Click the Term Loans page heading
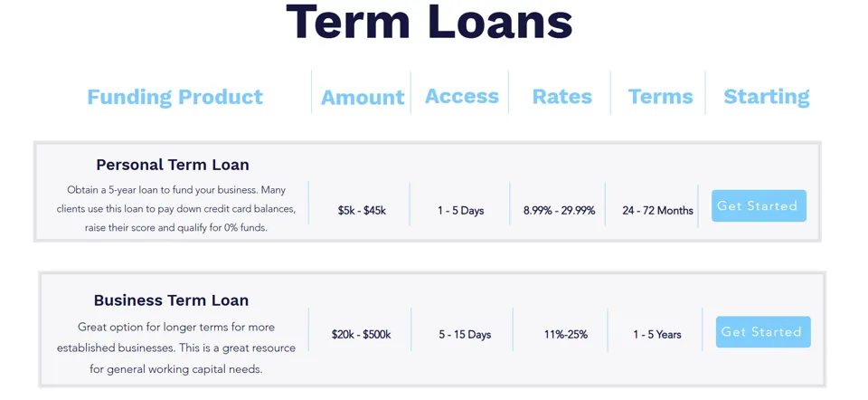The width and height of the screenshot is (868, 400). click(429, 22)
